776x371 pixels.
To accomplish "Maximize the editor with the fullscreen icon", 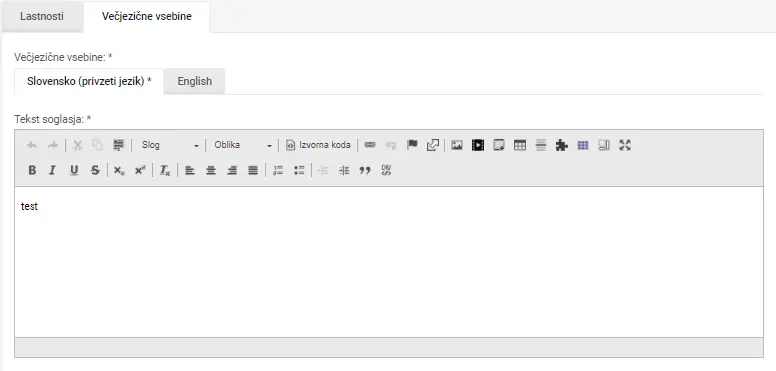I will coord(625,145).
